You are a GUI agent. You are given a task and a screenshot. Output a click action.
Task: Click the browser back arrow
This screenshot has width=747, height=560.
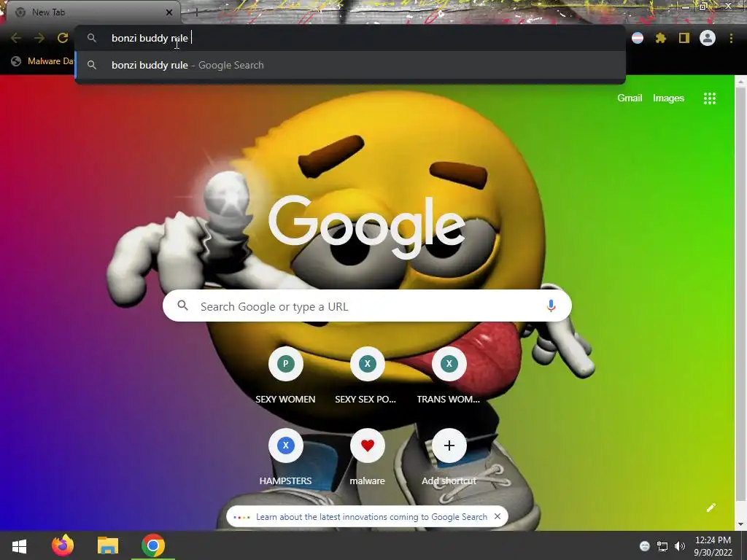click(16, 38)
